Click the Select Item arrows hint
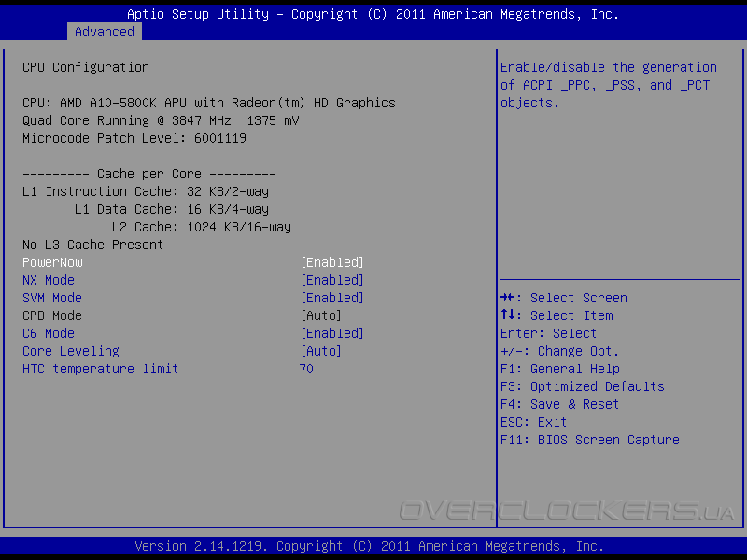 [557, 315]
